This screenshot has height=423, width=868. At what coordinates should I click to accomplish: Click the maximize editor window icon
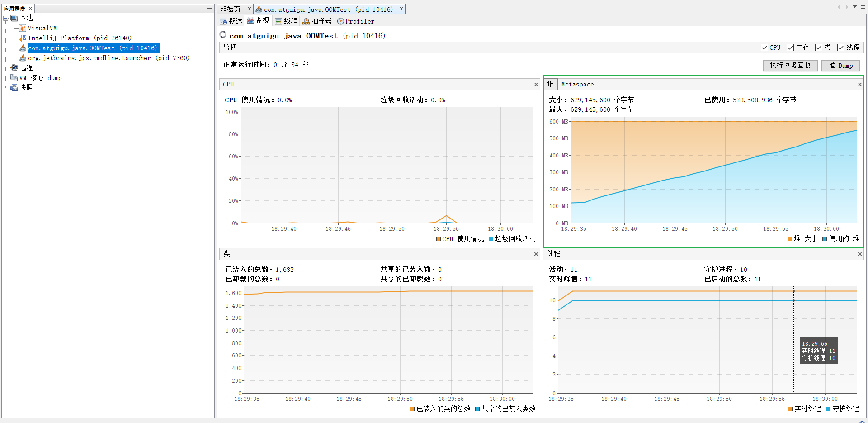[x=863, y=7]
